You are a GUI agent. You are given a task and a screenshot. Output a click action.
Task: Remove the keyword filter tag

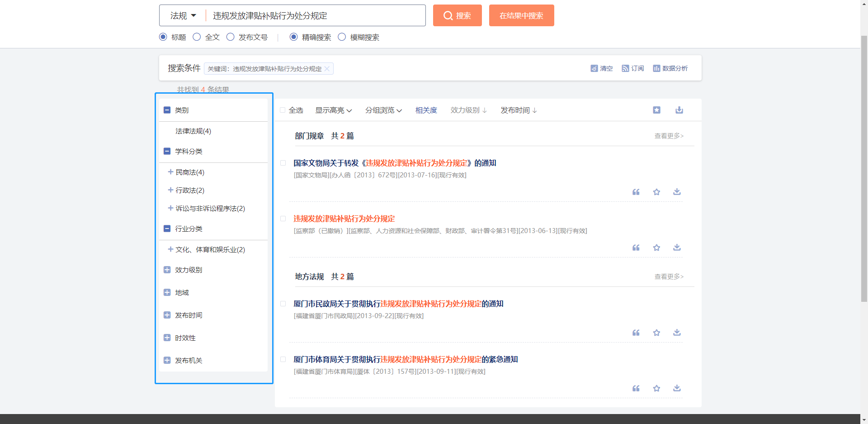(x=327, y=69)
